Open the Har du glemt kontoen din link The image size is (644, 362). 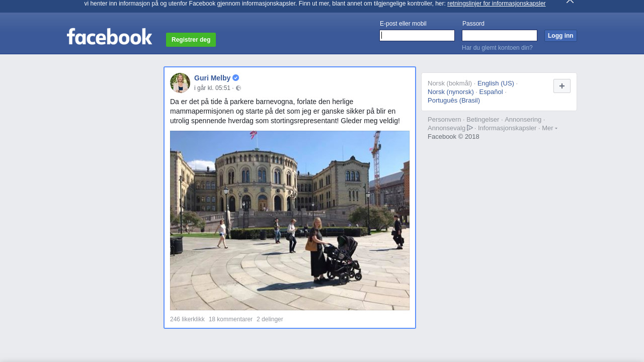click(497, 48)
